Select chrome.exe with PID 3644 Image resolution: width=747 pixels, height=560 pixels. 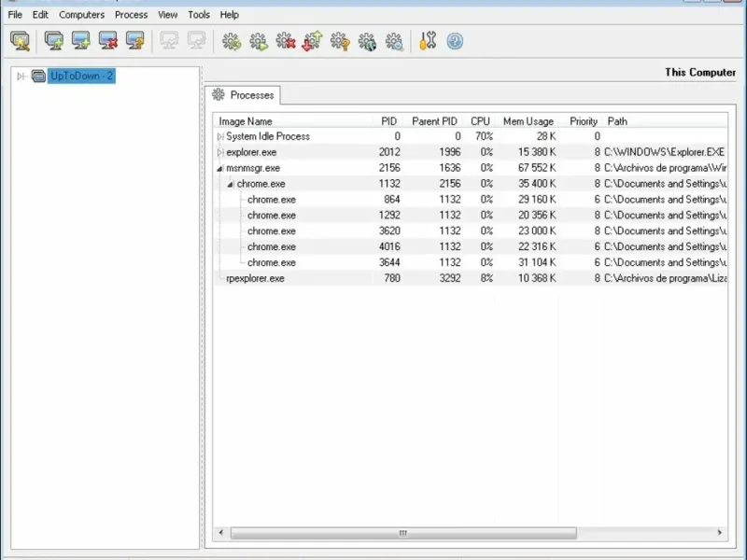coord(471,262)
